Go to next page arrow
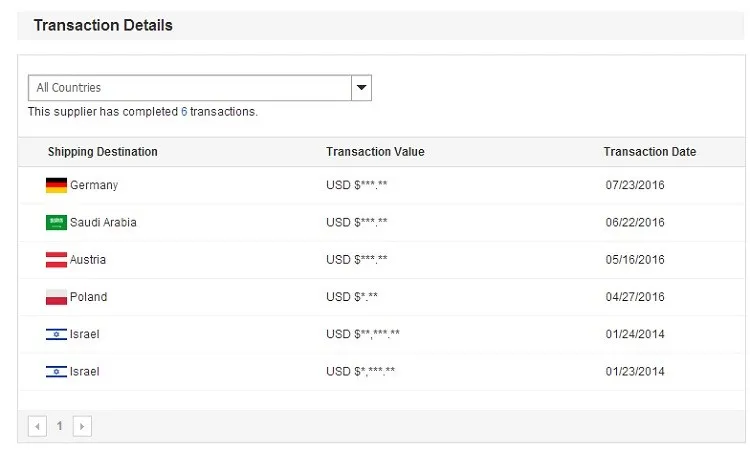Screen dimensions: 750x450 tap(82, 426)
